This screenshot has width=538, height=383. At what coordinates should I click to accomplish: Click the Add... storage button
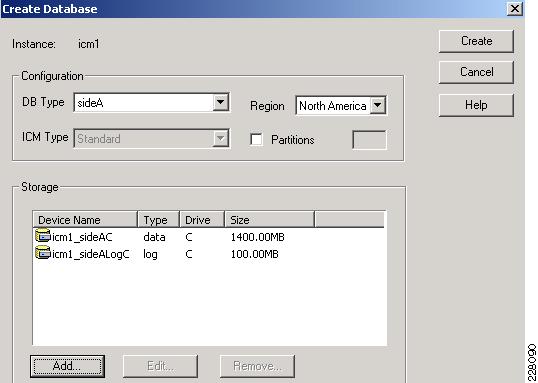coord(67,366)
